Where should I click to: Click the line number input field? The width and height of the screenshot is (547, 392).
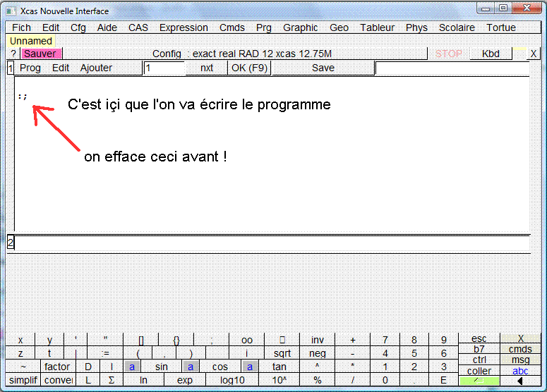point(164,68)
